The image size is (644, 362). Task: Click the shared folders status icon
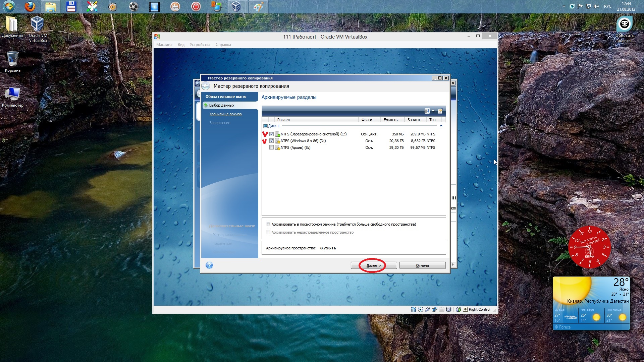441,309
